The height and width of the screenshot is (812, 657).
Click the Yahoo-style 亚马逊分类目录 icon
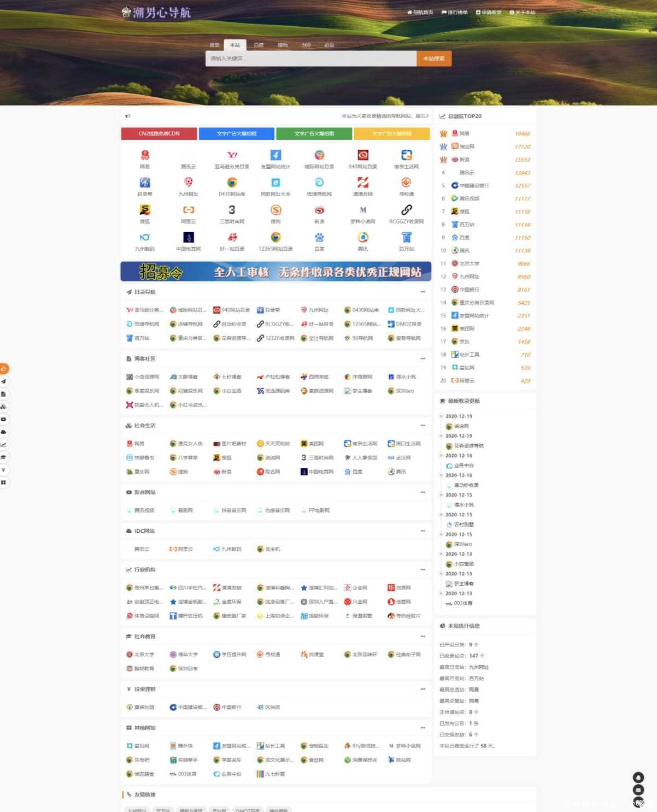[232, 155]
